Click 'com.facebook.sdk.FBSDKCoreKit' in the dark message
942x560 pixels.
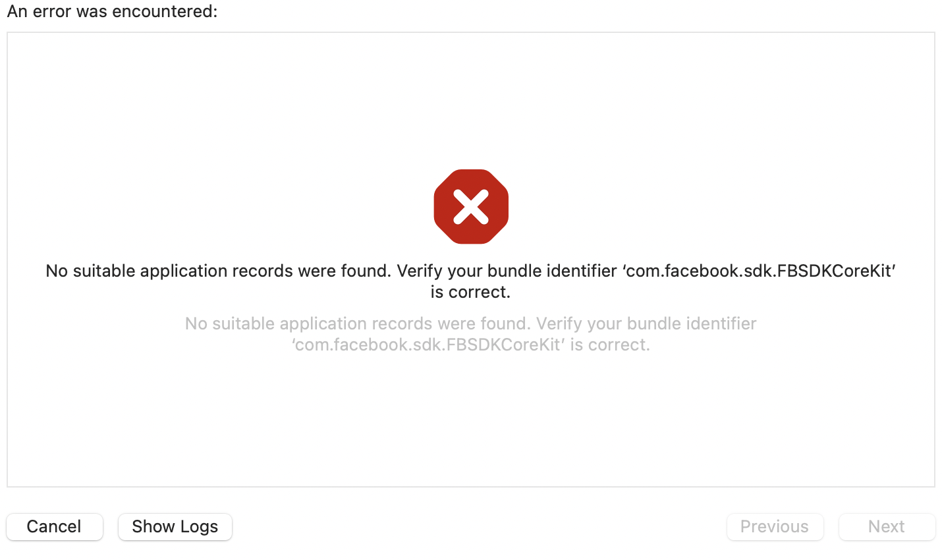(760, 271)
